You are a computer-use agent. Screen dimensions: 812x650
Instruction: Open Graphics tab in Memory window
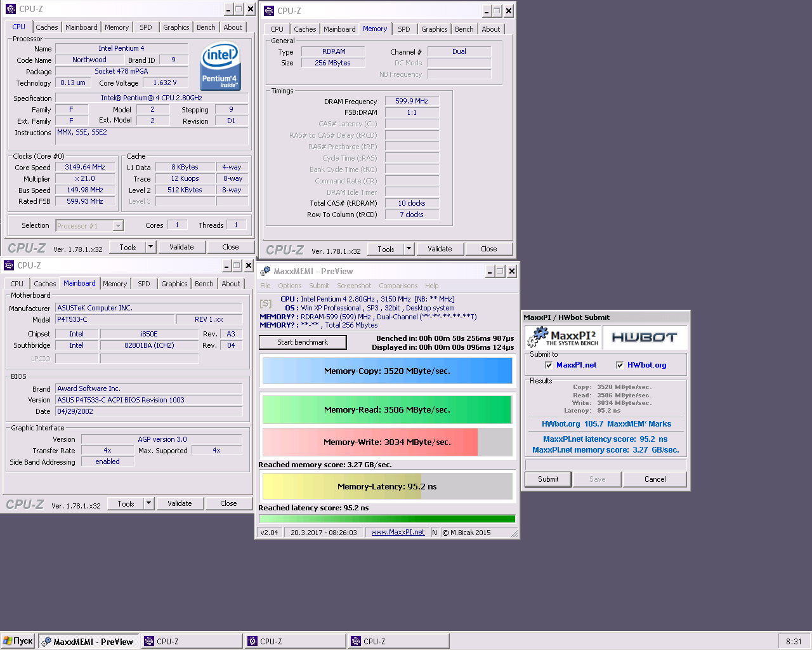pyautogui.click(x=435, y=29)
